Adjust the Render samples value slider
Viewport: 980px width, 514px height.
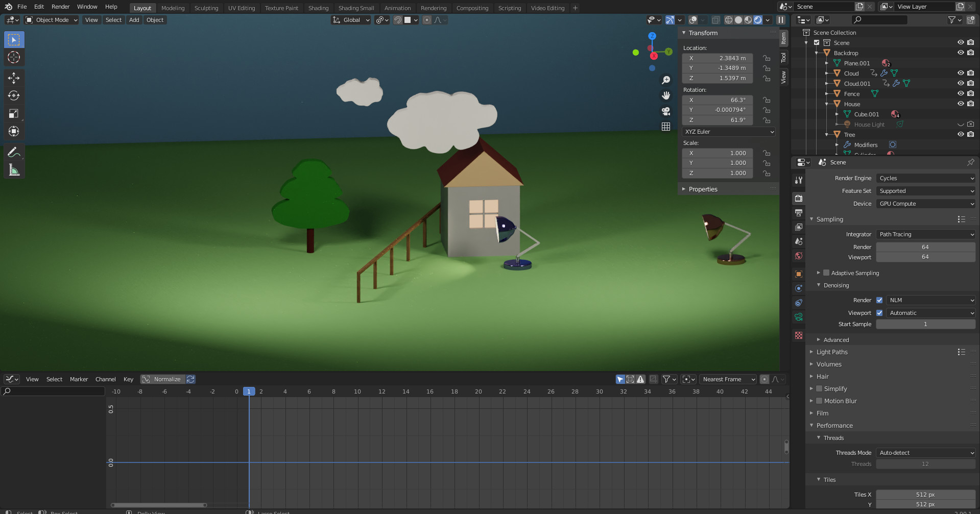coord(925,247)
